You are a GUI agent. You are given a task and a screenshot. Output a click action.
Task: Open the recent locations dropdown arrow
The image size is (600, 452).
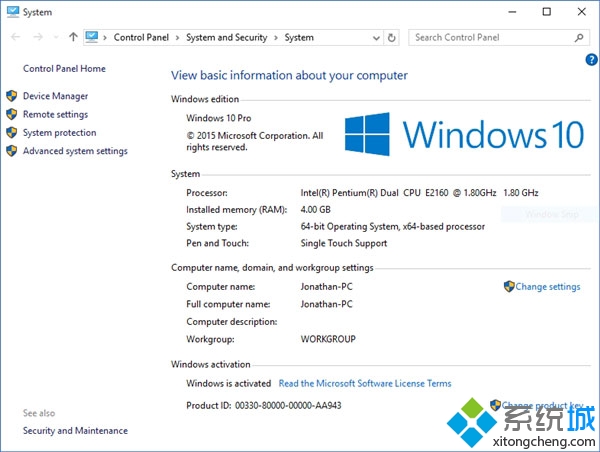(56, 38)
